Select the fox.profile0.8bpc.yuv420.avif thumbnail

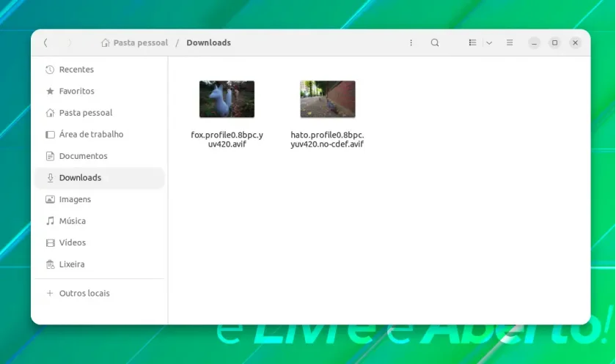(227, 99)
